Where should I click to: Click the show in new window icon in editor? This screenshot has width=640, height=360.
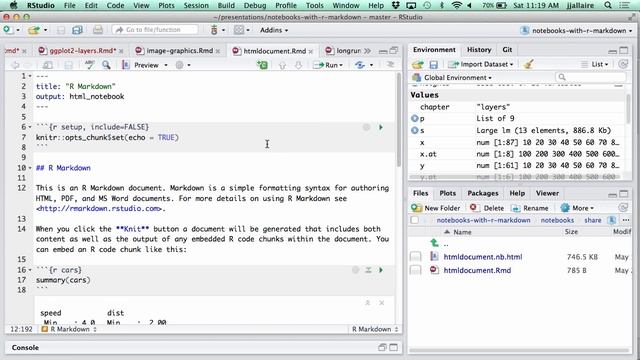tap(47, 65)
